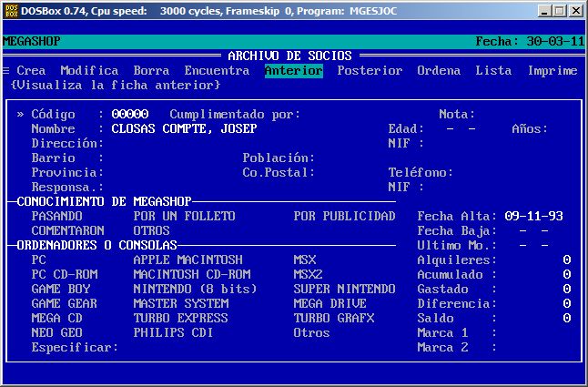588x387 pixels.
Task: Choose Borra to delete the record
Action: tap(151, 71)
